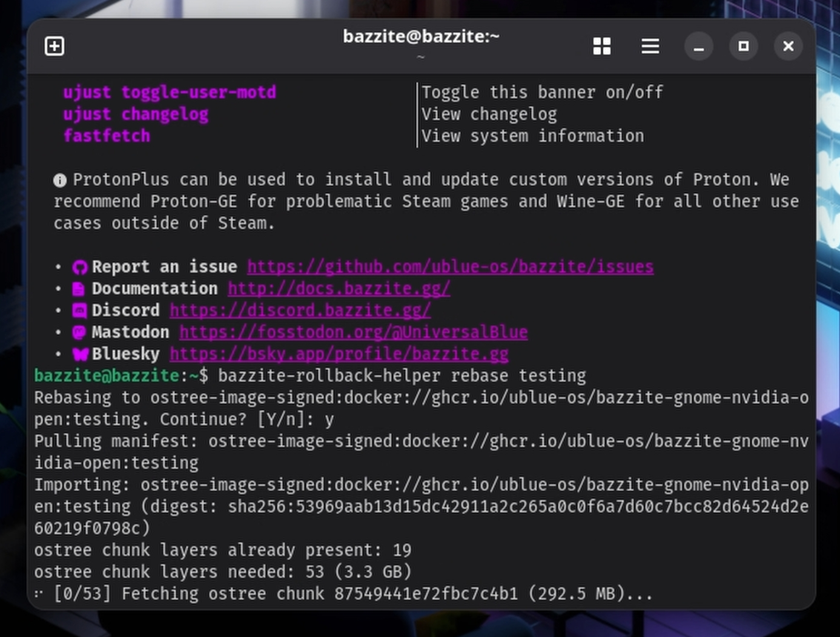
Task: Click 'Report an issue' label
Action: click(165, 267)
